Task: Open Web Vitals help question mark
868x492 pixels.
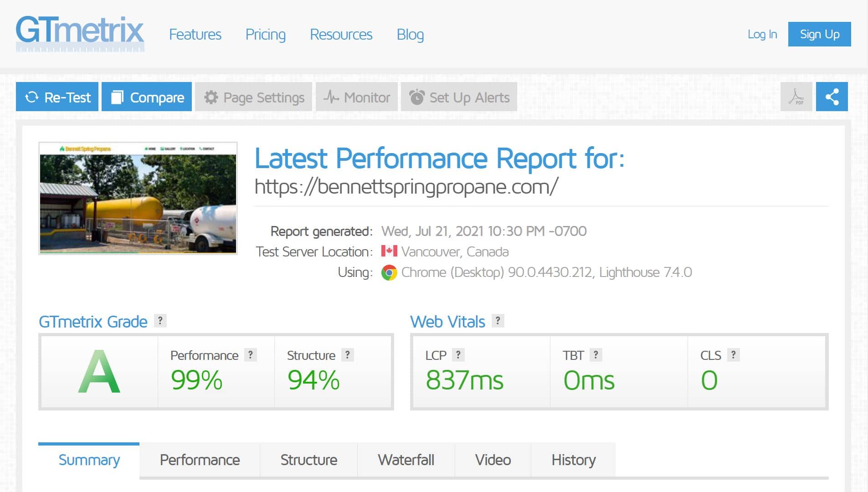Action: coord(498,321)
